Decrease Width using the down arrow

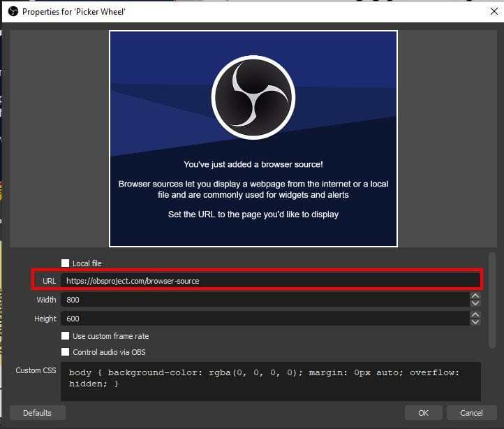point(475,303)
